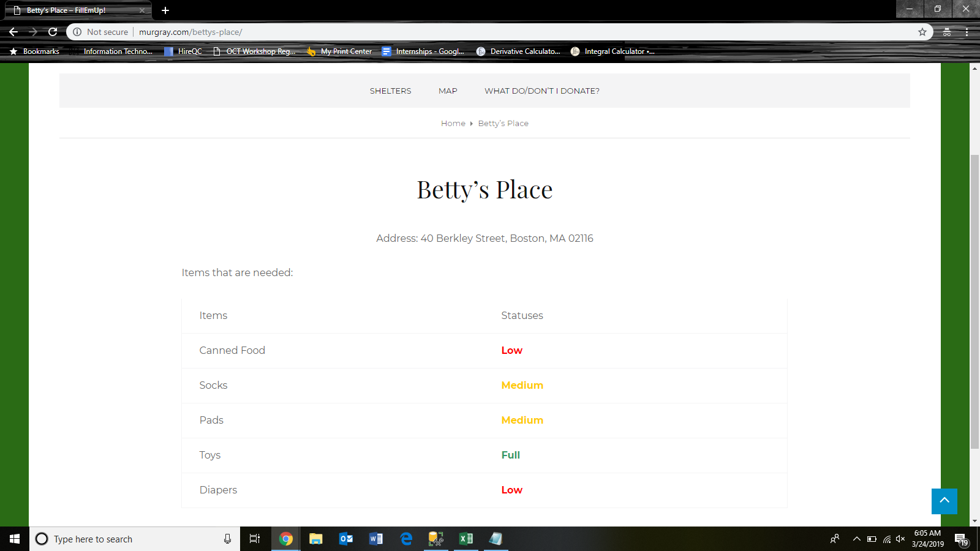
Task: Open a new tab with the plus button
Action: click(165, 10)
